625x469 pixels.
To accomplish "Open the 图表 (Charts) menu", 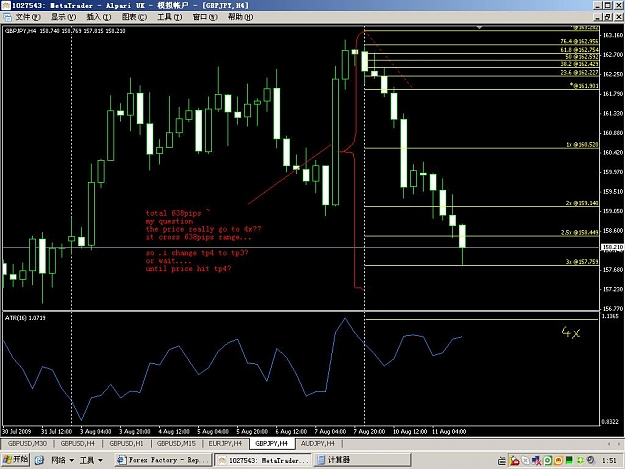I will pos(134,17).
